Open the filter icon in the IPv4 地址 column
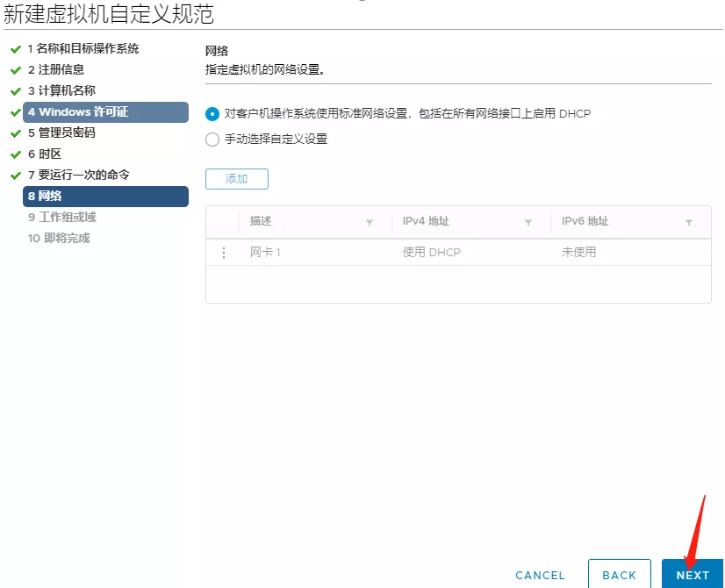Viewport: 725px width, 588px height. 528,223
